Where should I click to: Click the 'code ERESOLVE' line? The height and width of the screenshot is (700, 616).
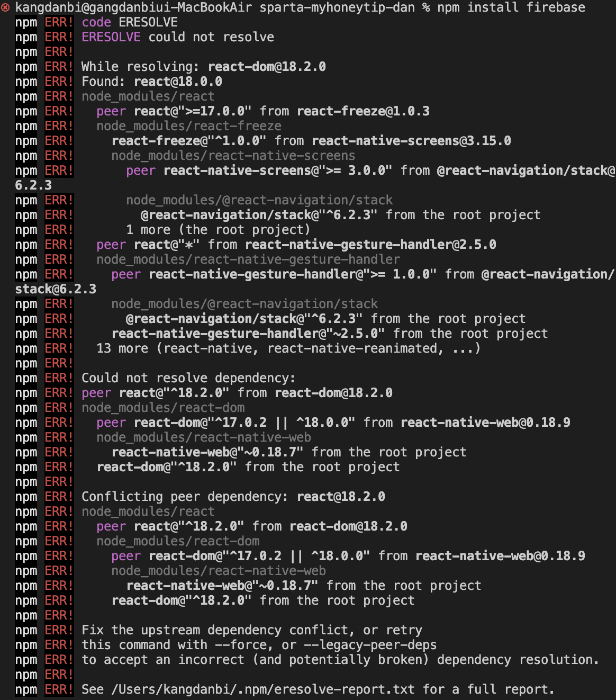tap(130, 22)
